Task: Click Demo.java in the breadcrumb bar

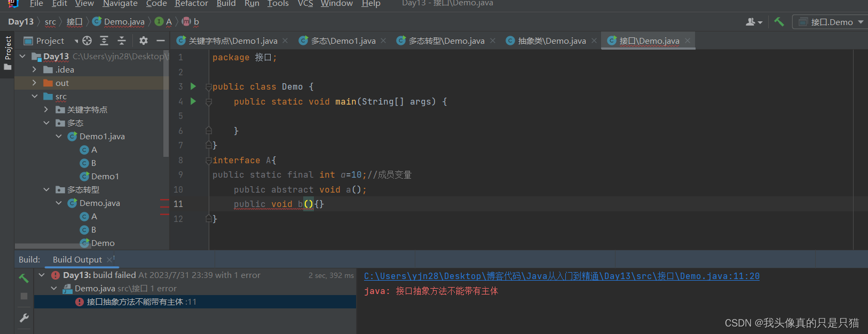Action: [x=119, y=22]
